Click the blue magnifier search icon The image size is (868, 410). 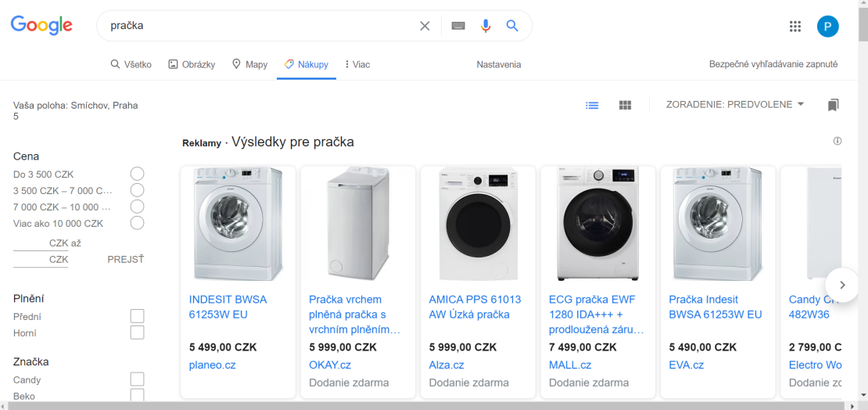point(512,26)
